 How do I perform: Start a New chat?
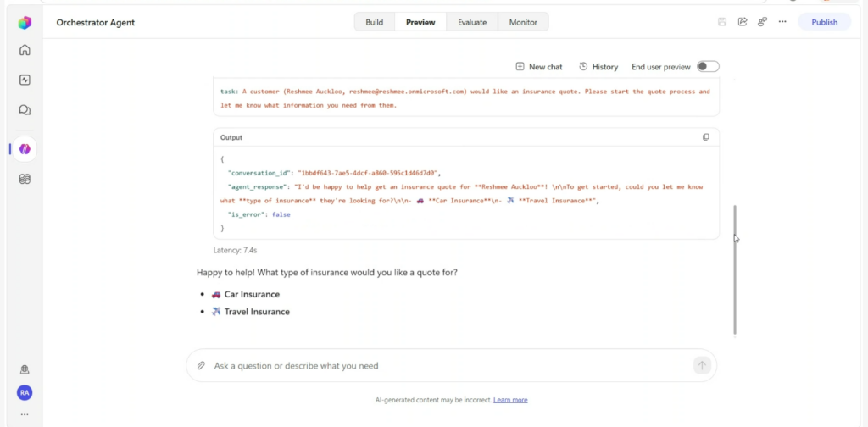(538, 67)
